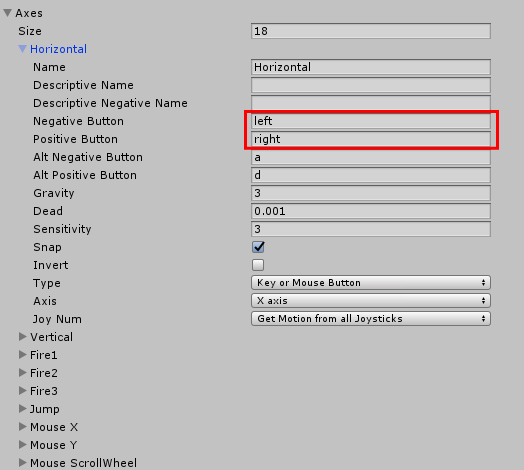Screen dimensions: 524x470
Task: Collapse the Horizontal axis foldout
Action: 22,49
